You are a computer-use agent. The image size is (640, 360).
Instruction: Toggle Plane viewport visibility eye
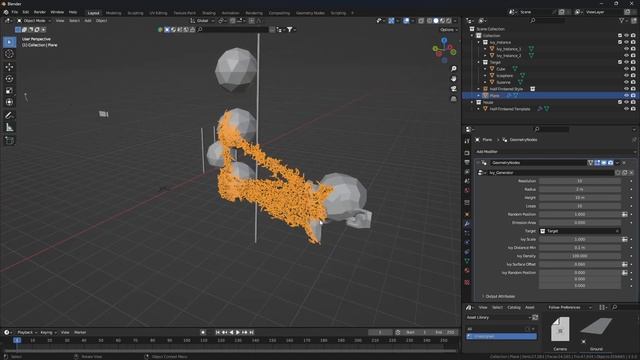pyautogui.click(x=627, y=96)
